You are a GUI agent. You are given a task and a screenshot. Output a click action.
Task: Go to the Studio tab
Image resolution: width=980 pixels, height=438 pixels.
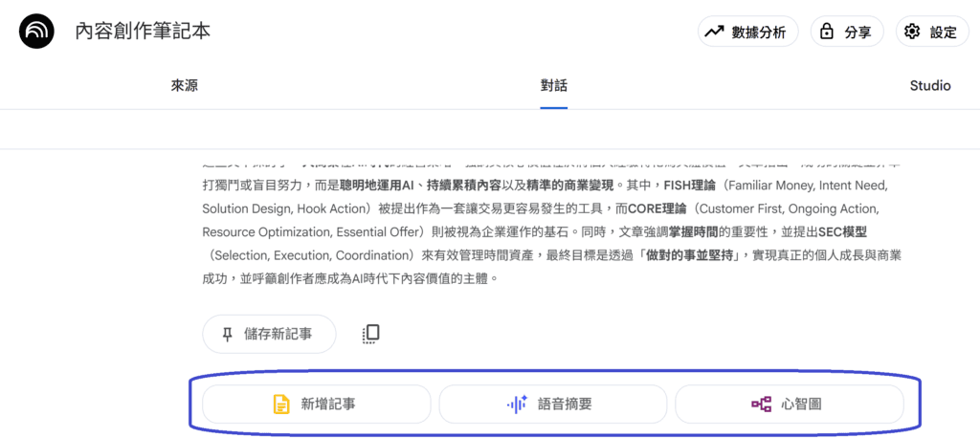[x=929, y=85]
